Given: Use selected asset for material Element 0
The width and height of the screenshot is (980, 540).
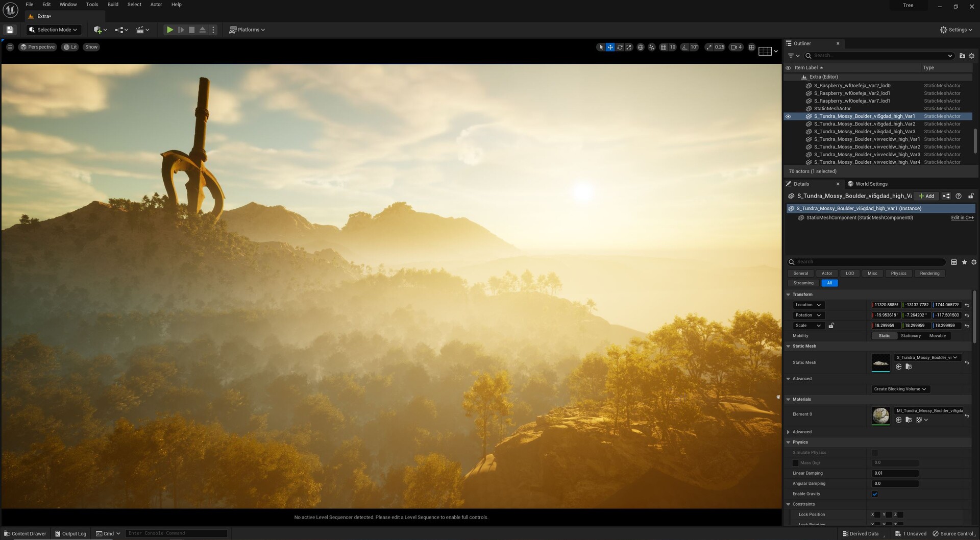Looking at the screenshot, I should coord(899,420).
